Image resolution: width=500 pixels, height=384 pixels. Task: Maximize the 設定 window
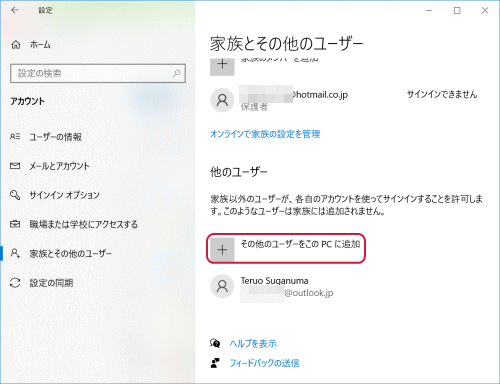click(457, 11)
